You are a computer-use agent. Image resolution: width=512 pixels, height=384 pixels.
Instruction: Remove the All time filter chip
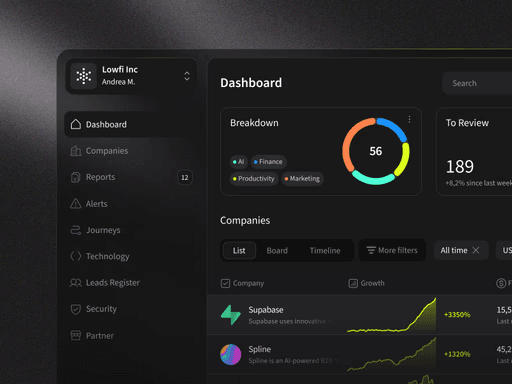point(476,250)
